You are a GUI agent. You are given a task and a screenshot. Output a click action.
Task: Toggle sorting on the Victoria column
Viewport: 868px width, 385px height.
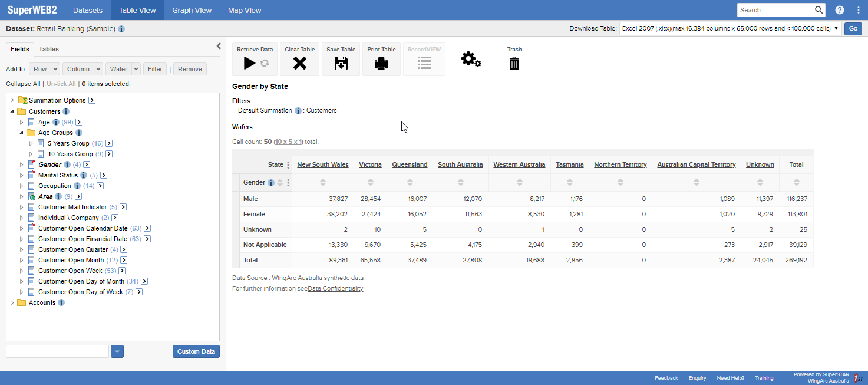coord(370,183)
